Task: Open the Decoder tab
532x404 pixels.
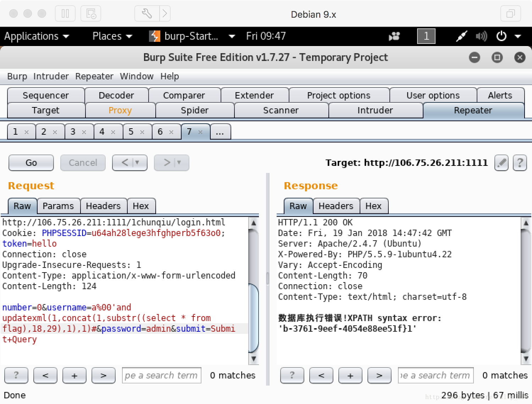Action: (116, 95)
